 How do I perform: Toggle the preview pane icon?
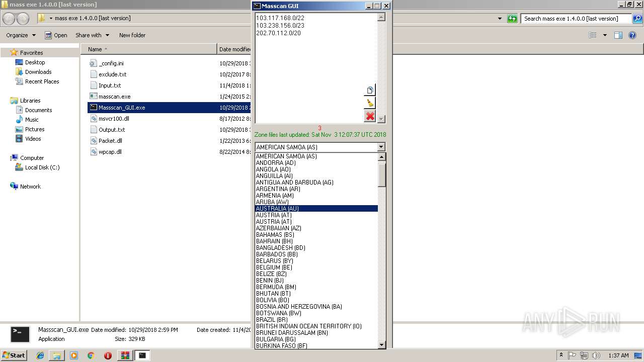click(618, 35)
